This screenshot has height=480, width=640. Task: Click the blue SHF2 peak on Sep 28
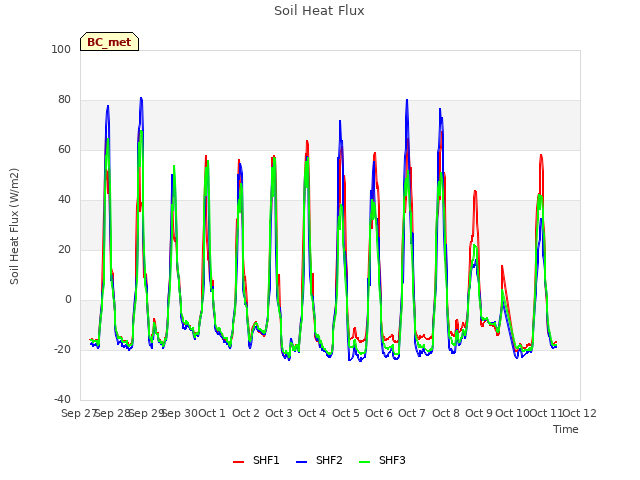tap(108, 106)
